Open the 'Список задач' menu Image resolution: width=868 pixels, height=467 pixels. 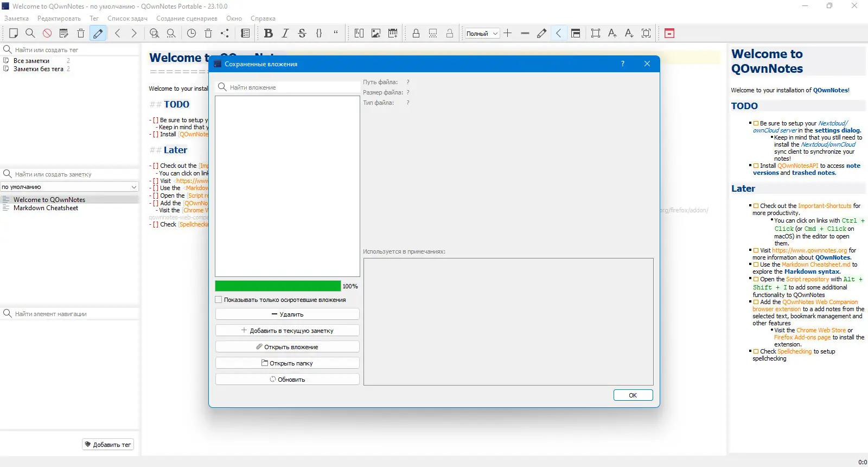(127, 18)
